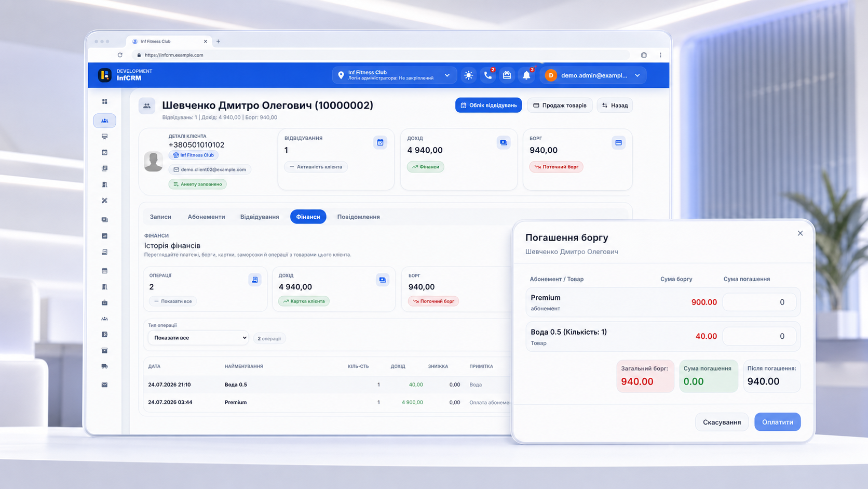Click the Картка клієнта chip

[304, 301]
